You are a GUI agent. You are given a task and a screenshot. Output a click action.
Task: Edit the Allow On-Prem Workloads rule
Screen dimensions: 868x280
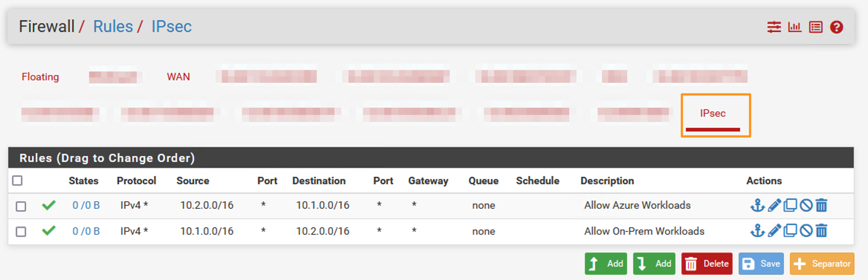(774, 231)
